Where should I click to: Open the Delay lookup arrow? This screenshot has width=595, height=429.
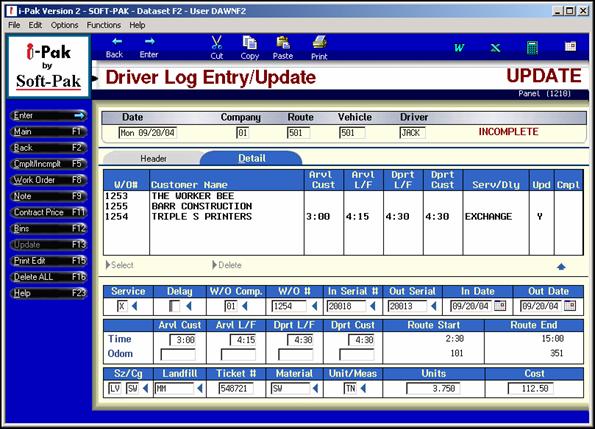189,306
